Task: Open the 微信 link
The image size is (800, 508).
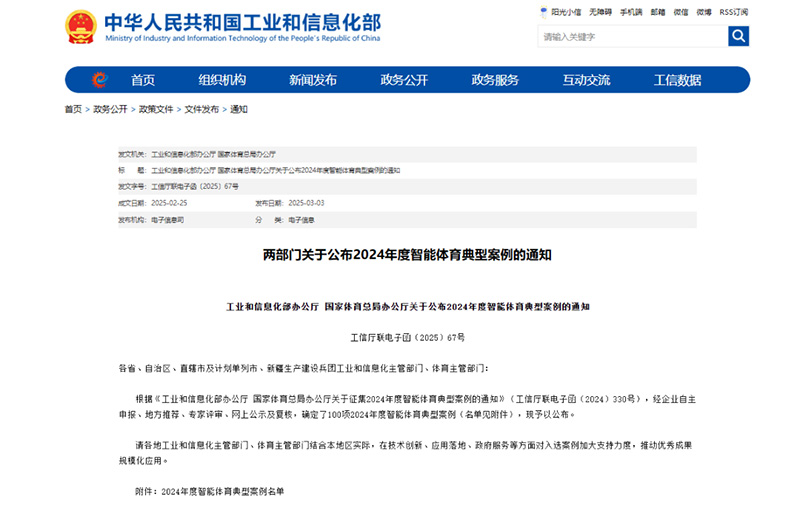Action: (x=681, y=12)
